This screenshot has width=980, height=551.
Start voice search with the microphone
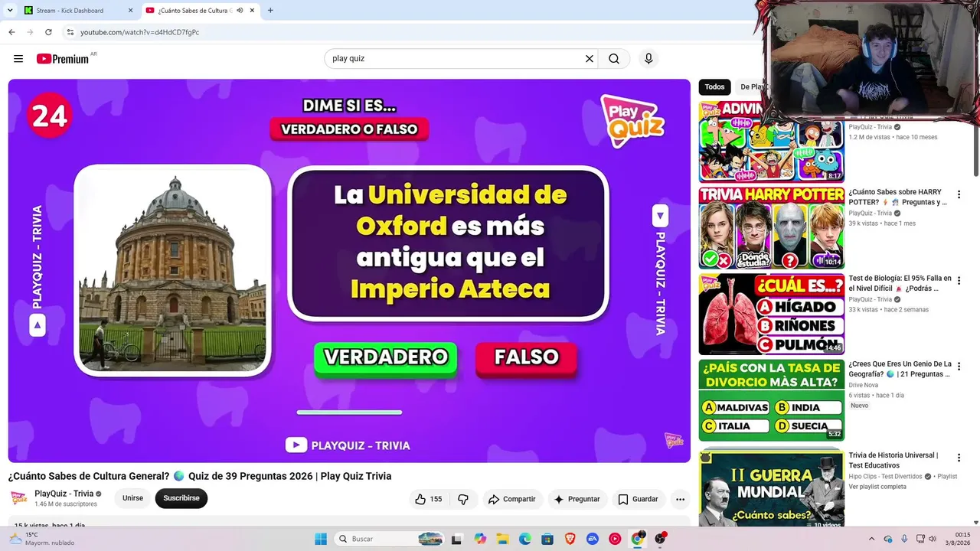[x=648, y=59]
